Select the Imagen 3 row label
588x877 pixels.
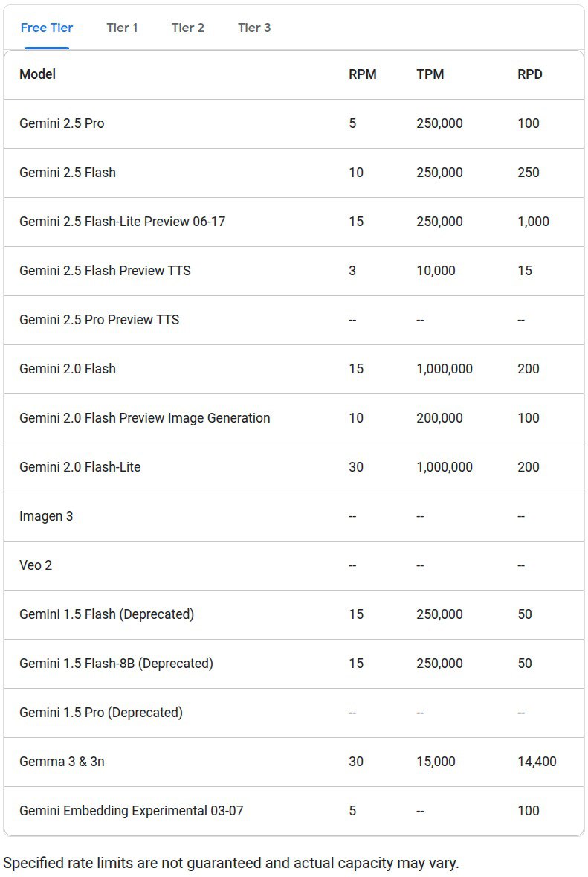(46, 516)
